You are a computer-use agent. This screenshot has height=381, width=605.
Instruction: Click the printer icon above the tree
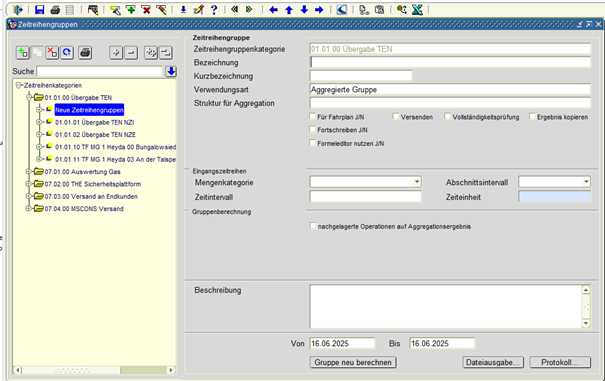point(85,52)
